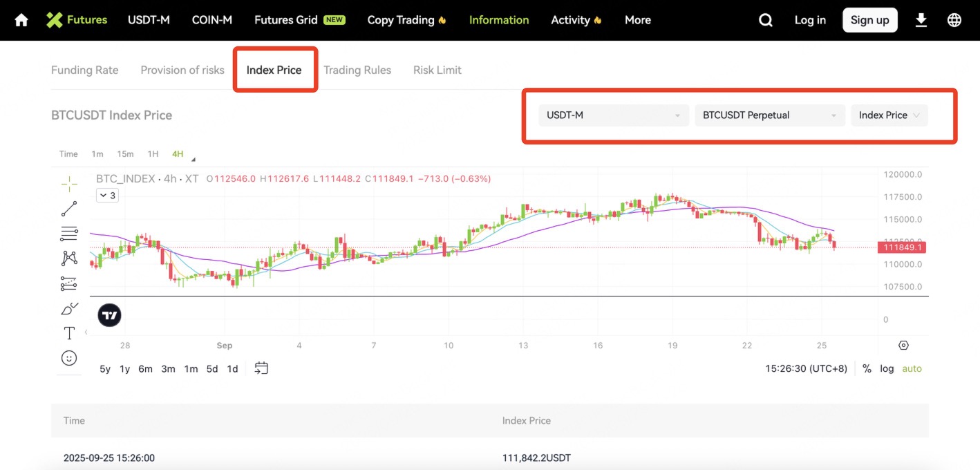Select the trend line drawing tool
The height and width of the screenshot is (470, 980).
(69, 208)
